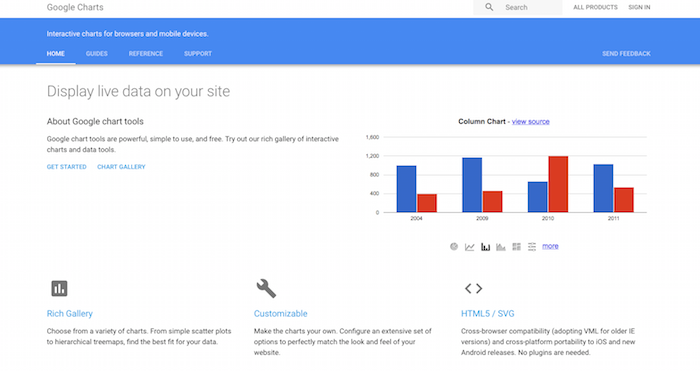Click the 1,600 axis label
This screenshot has height=371, width=700.
(x=372, y=138)
